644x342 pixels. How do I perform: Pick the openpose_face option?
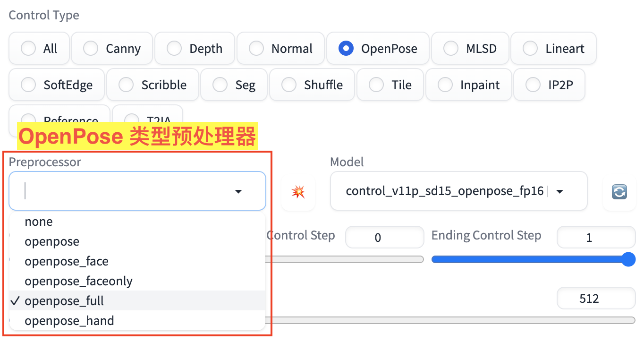pos(67,261)
